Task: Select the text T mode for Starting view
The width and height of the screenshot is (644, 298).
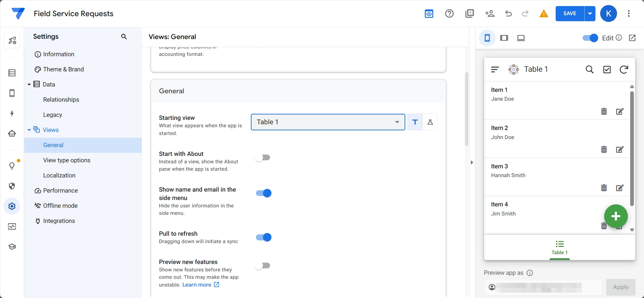Action: point(415,122)
